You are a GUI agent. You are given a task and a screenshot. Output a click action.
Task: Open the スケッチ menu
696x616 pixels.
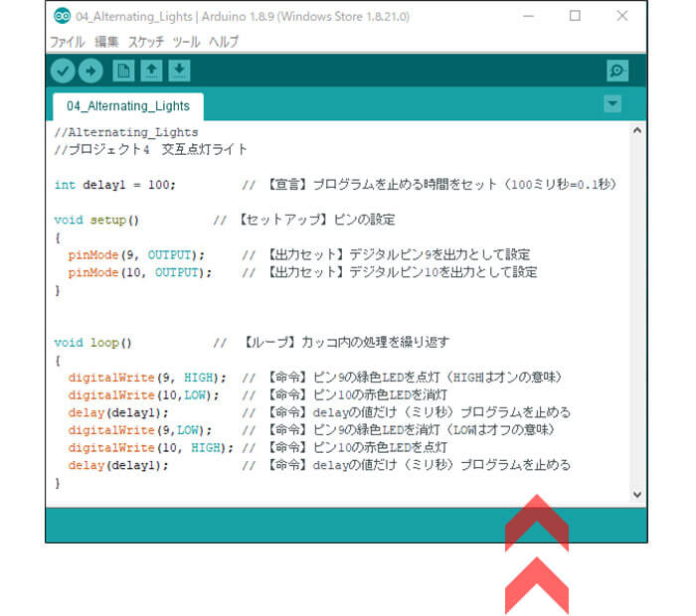coord(146,42)
